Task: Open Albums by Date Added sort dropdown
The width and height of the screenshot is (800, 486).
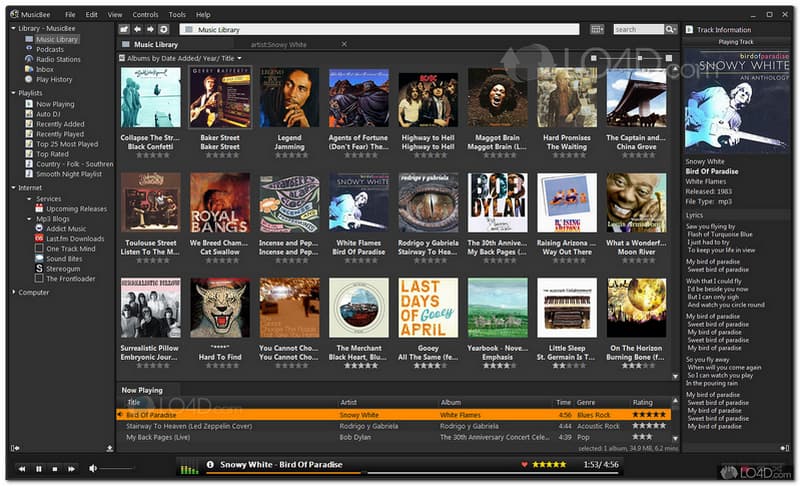Action: coord(184,59)
